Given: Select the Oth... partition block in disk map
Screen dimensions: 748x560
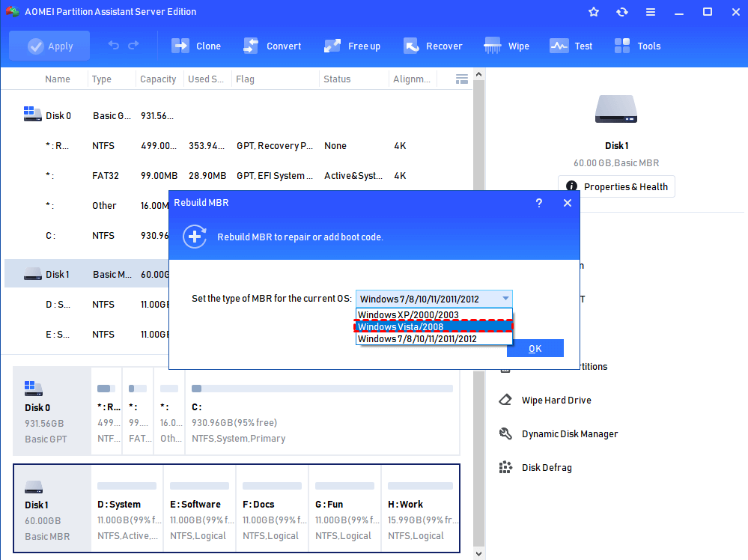Looking at the screenshot, I should (169, 411).
